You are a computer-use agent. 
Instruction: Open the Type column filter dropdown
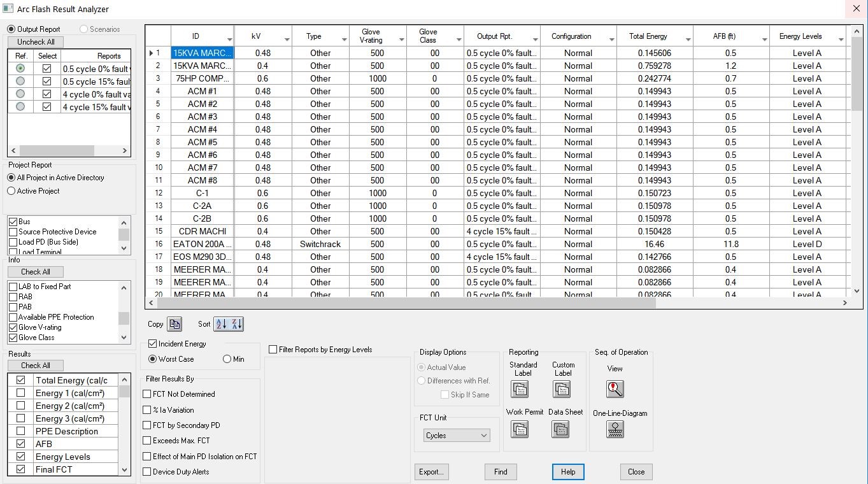point(344,40)
